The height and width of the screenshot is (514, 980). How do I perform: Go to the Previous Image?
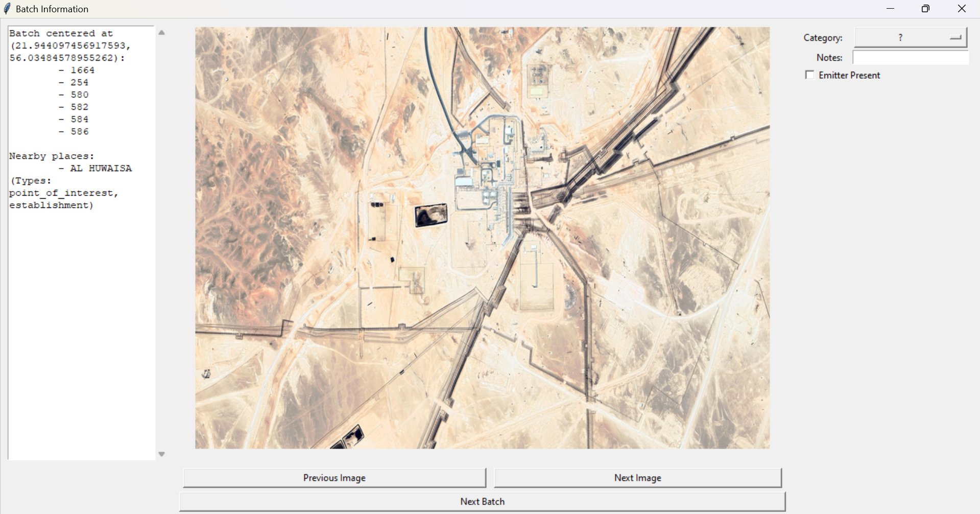click(334, 478)
